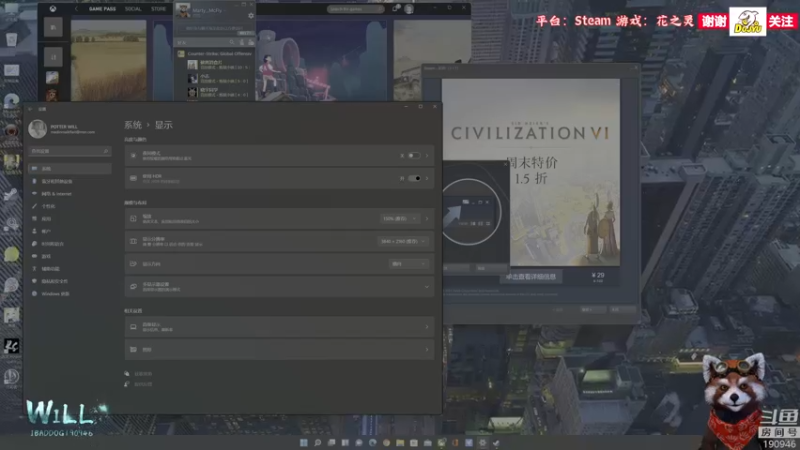Open the Steam friends list settings gear

click(x=251, y=16)
